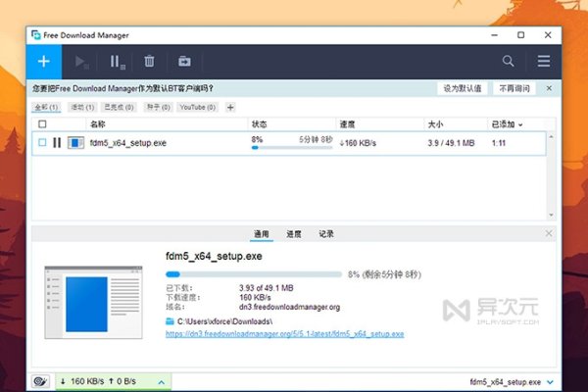Screen dimensions: 588x392
Task: Add a new tag with plus button
Action: [230, 108]
